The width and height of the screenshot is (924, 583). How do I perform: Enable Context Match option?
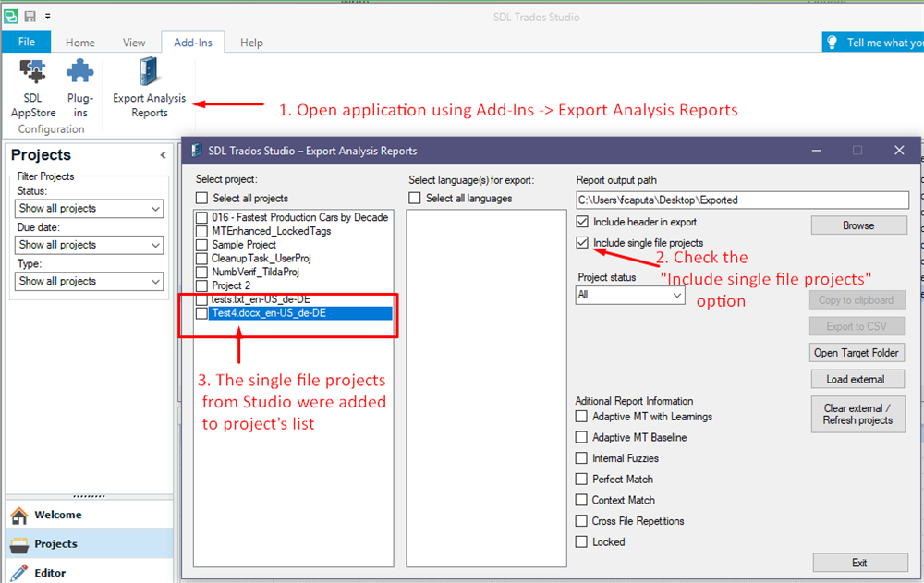(581, 500)
